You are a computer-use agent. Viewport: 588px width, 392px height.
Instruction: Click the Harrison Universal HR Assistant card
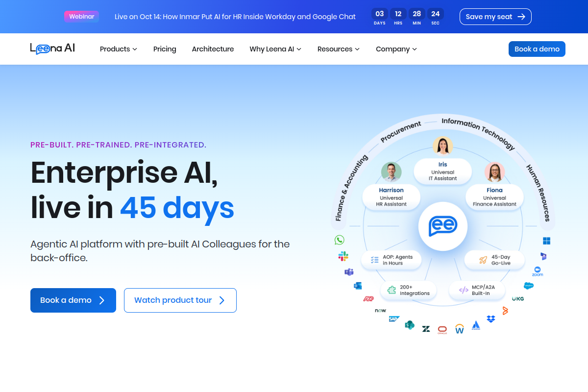coord(392,197)
